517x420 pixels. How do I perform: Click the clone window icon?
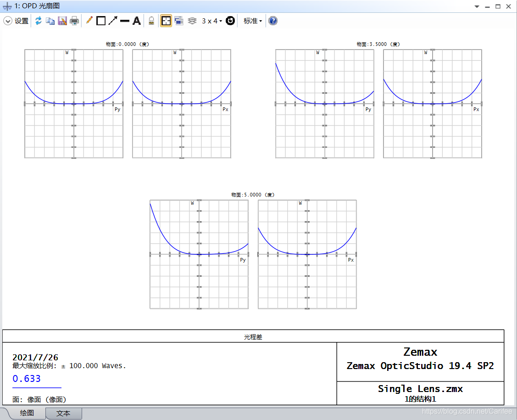pyautogui.click(x=179, y=21)
